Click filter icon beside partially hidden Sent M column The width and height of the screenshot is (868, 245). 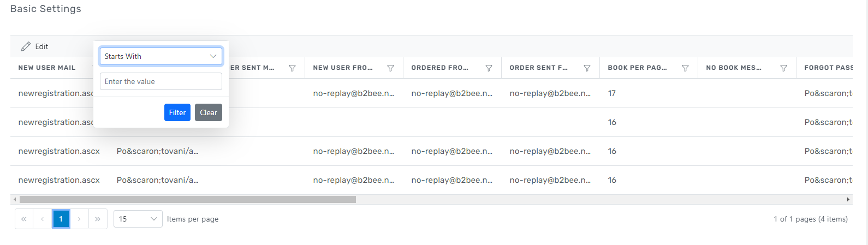coord(292,68)
